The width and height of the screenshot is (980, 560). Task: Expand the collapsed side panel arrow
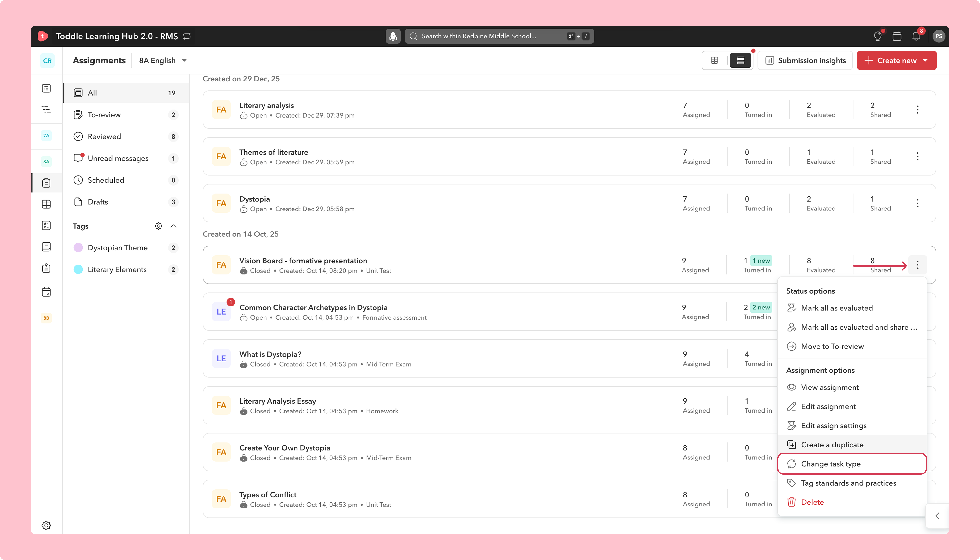[937, 516]
